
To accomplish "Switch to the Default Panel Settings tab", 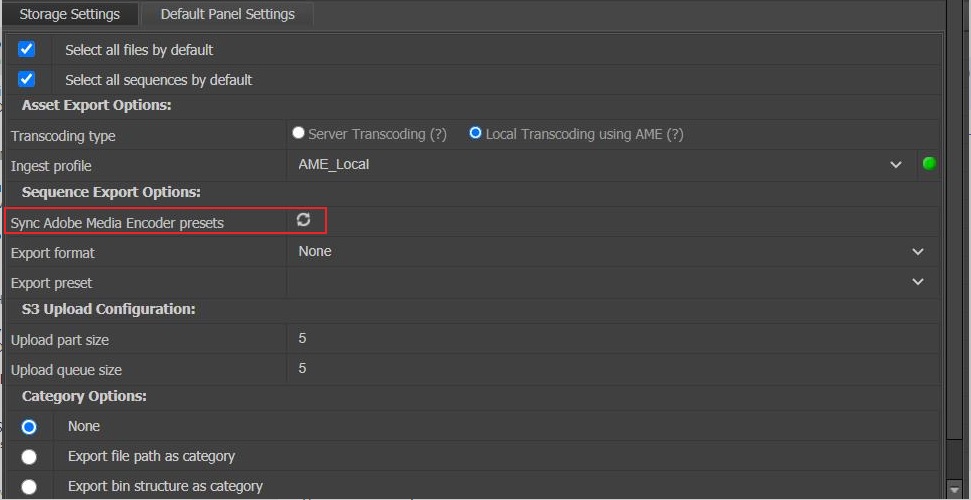I will point(227,14).
